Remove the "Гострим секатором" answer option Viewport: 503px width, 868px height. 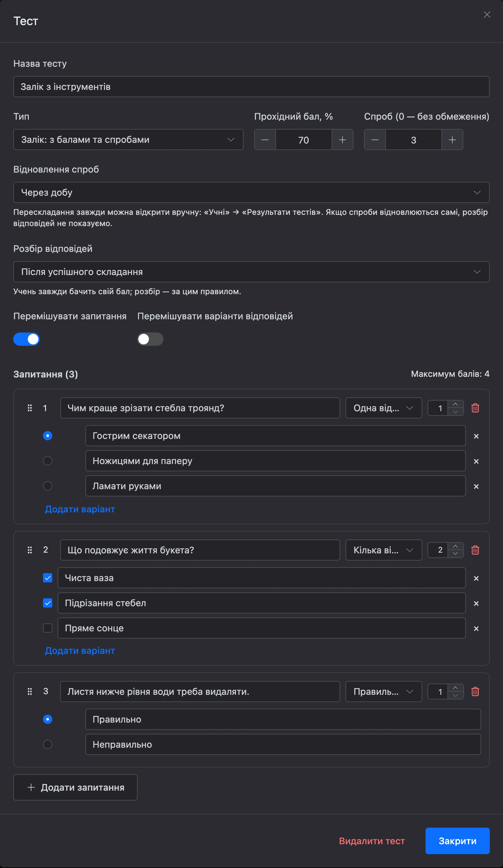(x=476, y=436)
